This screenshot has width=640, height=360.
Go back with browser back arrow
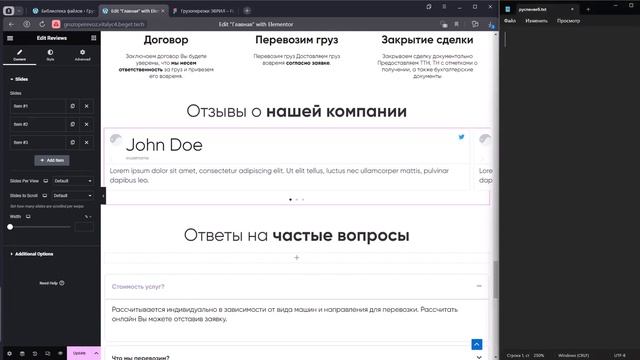[11, 24]
